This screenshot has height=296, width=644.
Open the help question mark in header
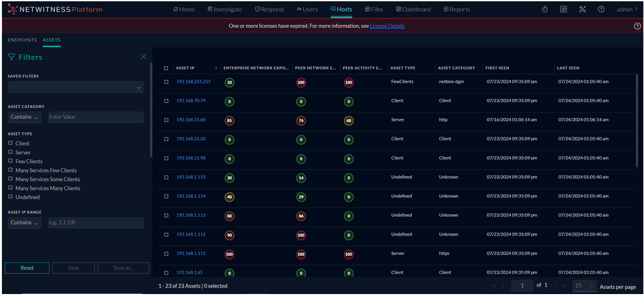tap(601, 9)
